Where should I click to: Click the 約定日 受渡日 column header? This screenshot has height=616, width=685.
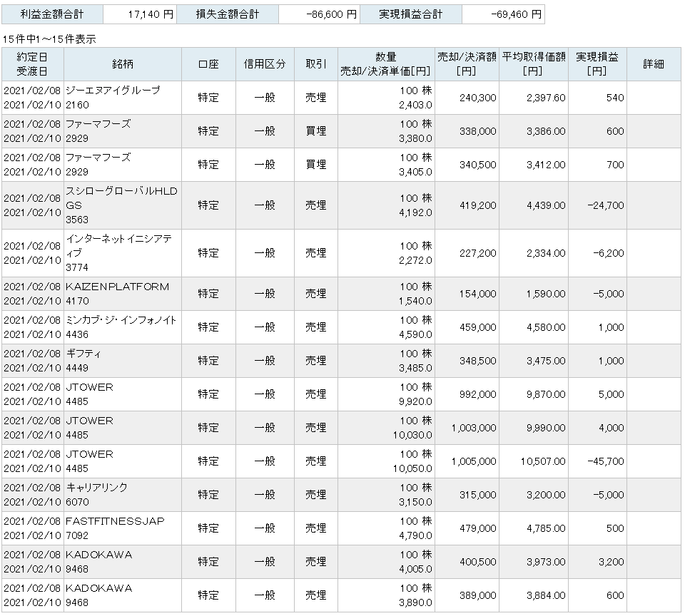(32, 64)
